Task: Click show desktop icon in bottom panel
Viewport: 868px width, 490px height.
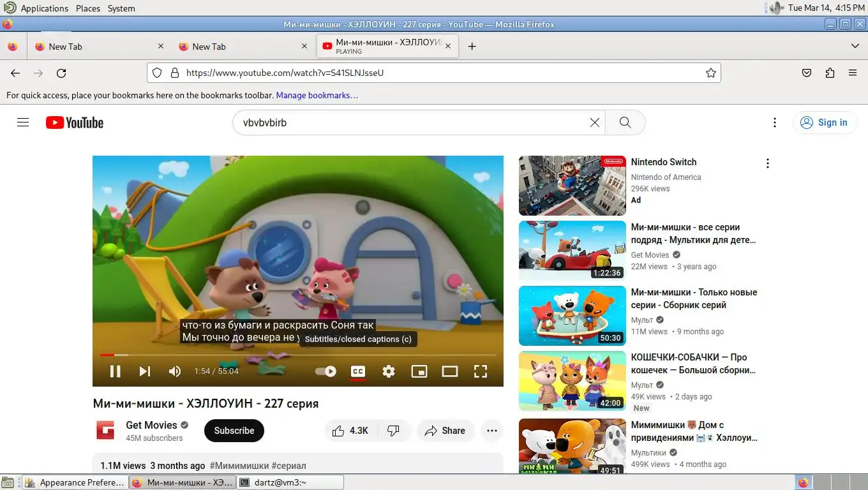Action: tap(7, 482)
